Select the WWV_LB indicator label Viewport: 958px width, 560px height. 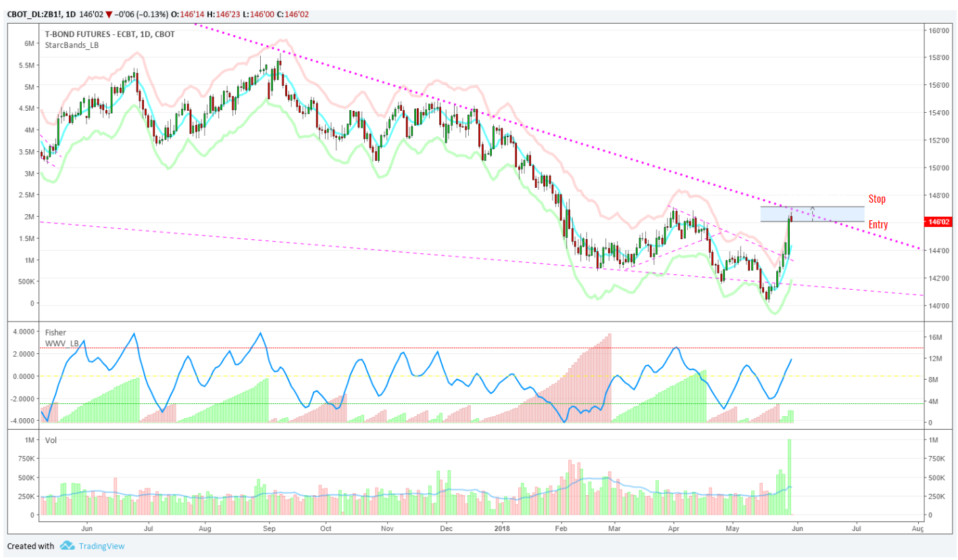point(62,344)
